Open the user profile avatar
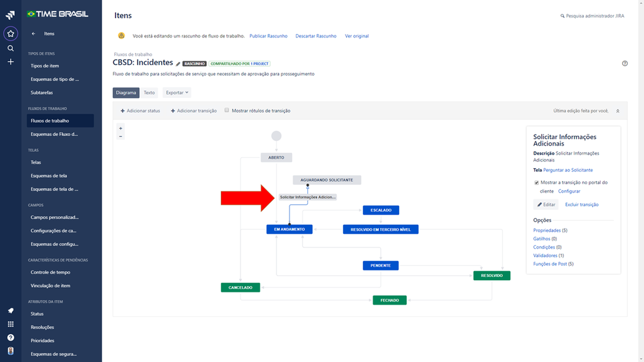 tap(11, 351)
